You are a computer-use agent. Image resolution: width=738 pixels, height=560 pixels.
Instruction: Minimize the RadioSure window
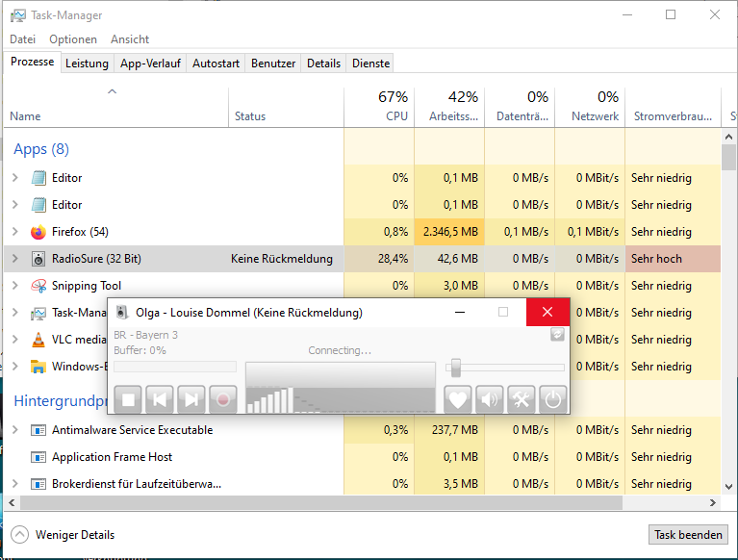[x=460, y=312]
